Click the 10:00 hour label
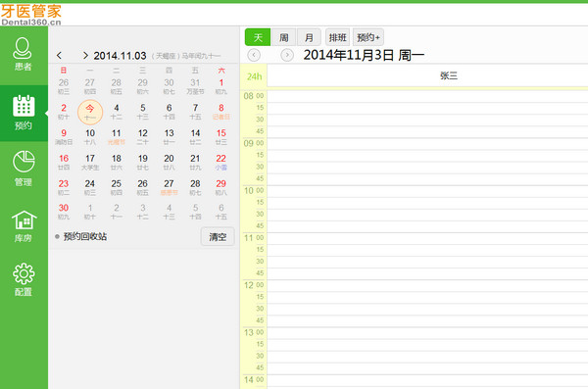 tap(254, 190)
